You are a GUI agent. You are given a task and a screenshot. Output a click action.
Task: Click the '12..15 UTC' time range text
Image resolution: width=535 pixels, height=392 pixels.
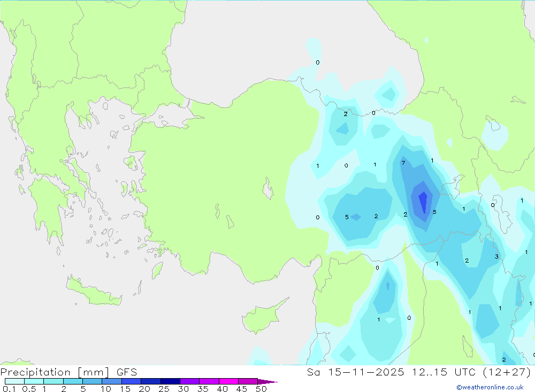pos(443,372)
